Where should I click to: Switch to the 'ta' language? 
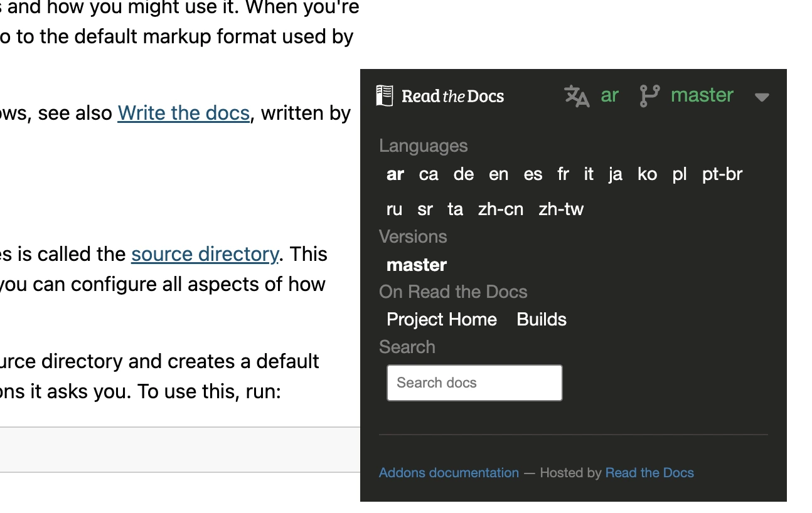tap(456, 209)
